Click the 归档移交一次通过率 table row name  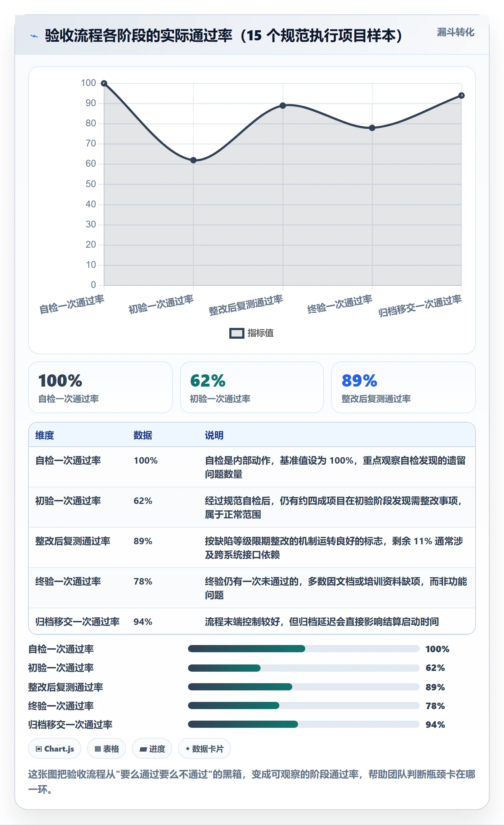pos(77,622)
